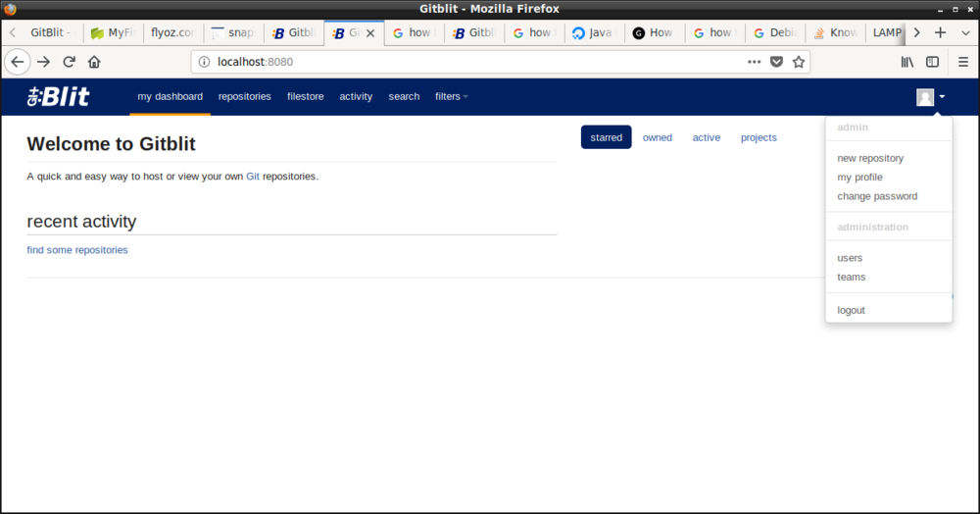Go to Firefox home page icon

(x=94, y=62)
